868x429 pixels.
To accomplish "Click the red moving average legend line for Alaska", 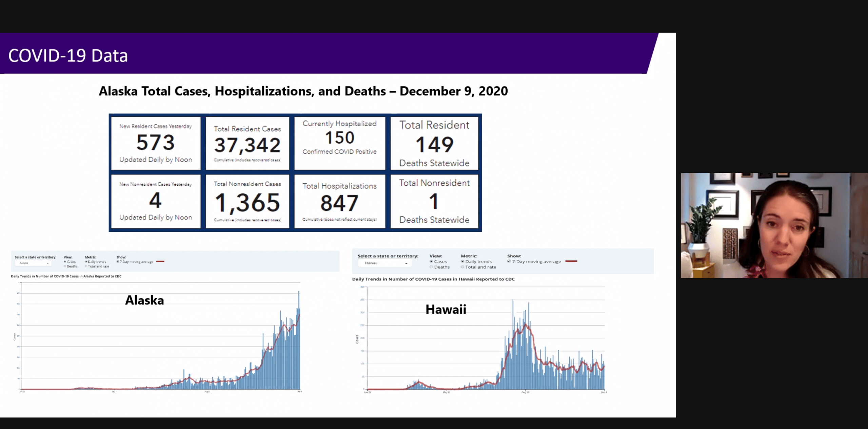I will coord(160,262).
